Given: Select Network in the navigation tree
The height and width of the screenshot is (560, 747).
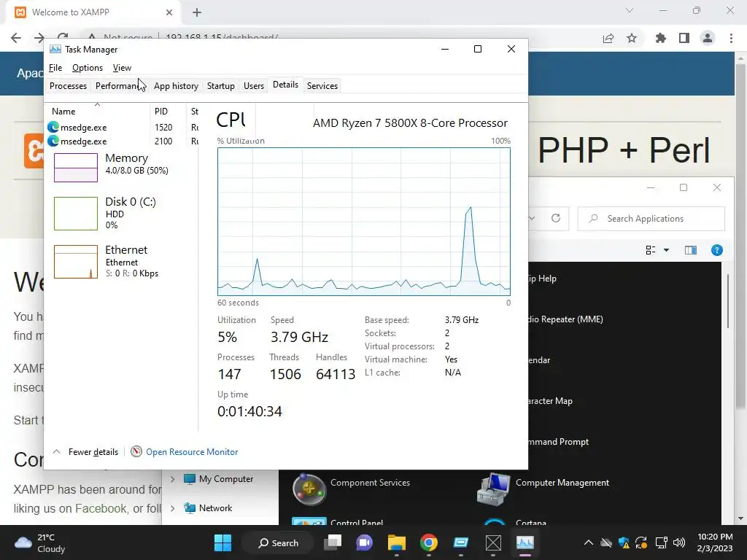Looking at the screenshot, I should 215,508.
